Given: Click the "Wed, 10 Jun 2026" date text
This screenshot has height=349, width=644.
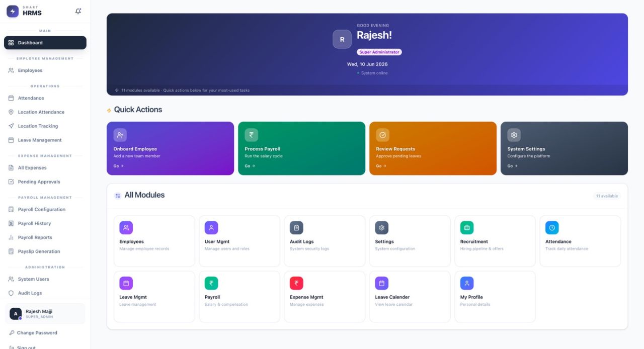Looking at the screenshot, I should (x=367, y=64).
